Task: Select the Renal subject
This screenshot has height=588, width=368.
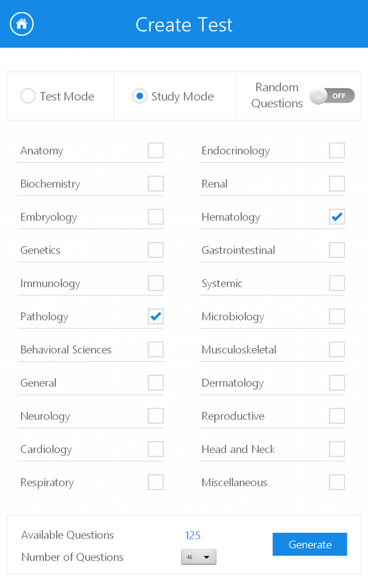Action: point(337,184)
